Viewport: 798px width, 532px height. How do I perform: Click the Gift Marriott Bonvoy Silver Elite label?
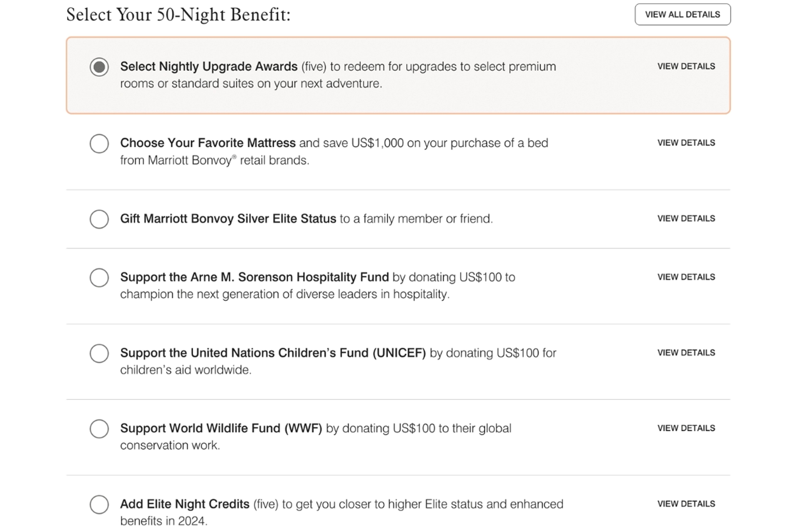click(228, 219)
